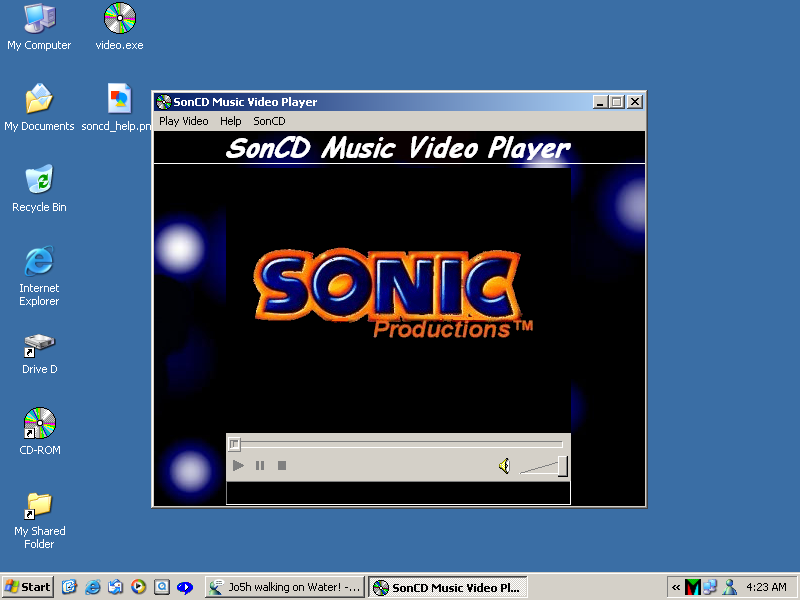Click the volume slider handle
The width and height of the screenshot is (800, 600).
563,466
